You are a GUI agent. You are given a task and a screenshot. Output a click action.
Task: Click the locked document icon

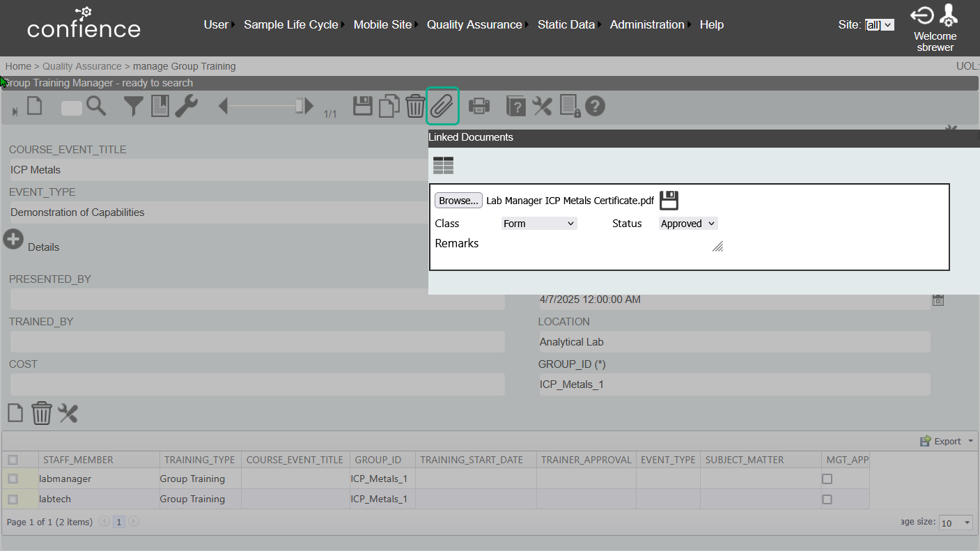pyautogui.click(x=570, y=106)
